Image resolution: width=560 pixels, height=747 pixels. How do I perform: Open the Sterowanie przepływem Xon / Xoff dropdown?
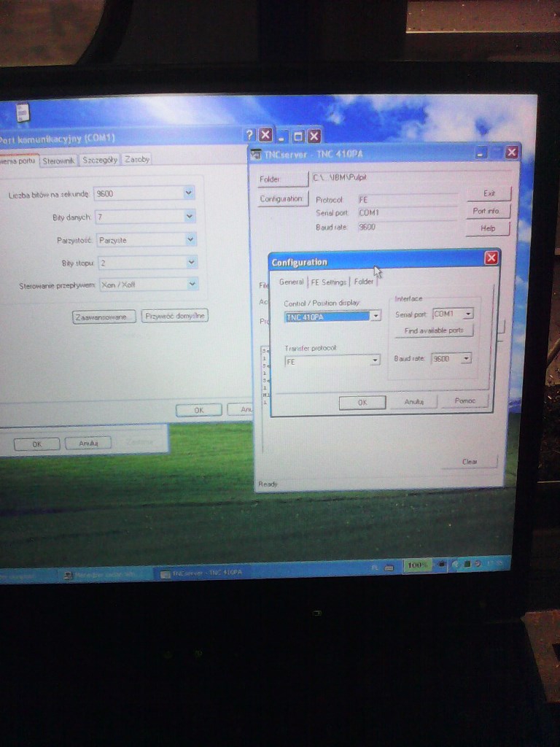point(149,284)
